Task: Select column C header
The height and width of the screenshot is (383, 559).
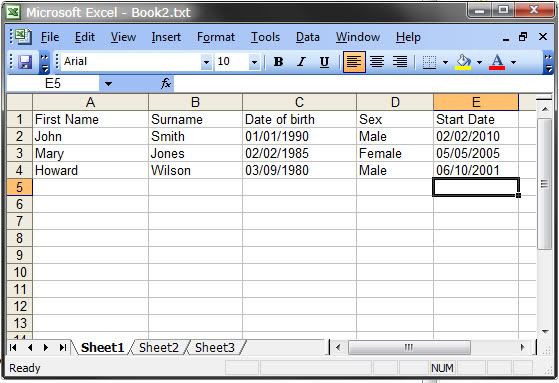Action: (x=299, y=102)
